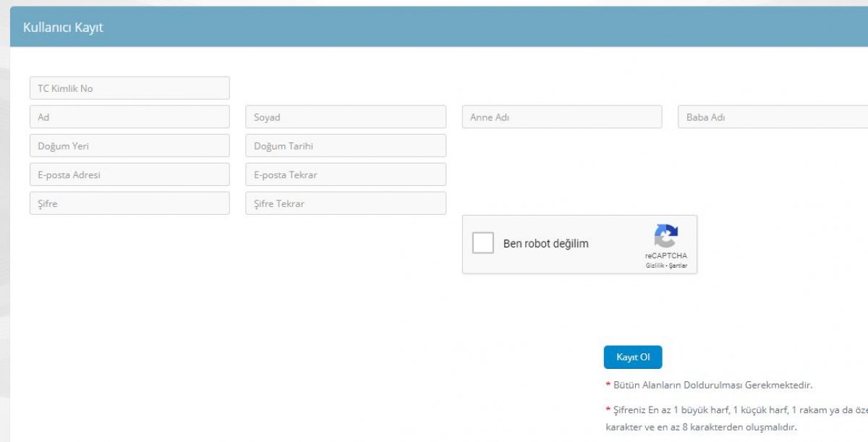Screen dimensions: 868x442
Task: Open the reCAPTCHA Şartlar link
Action: pos(678,265)
